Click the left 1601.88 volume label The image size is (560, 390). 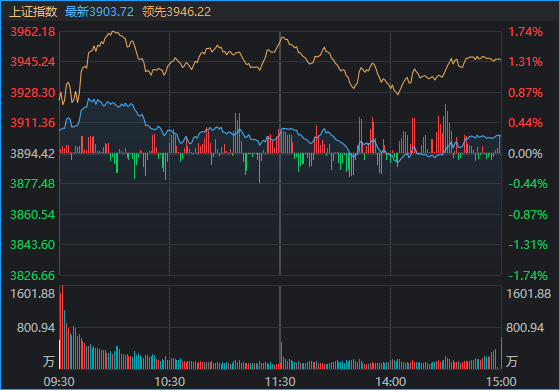click(33, 294)
